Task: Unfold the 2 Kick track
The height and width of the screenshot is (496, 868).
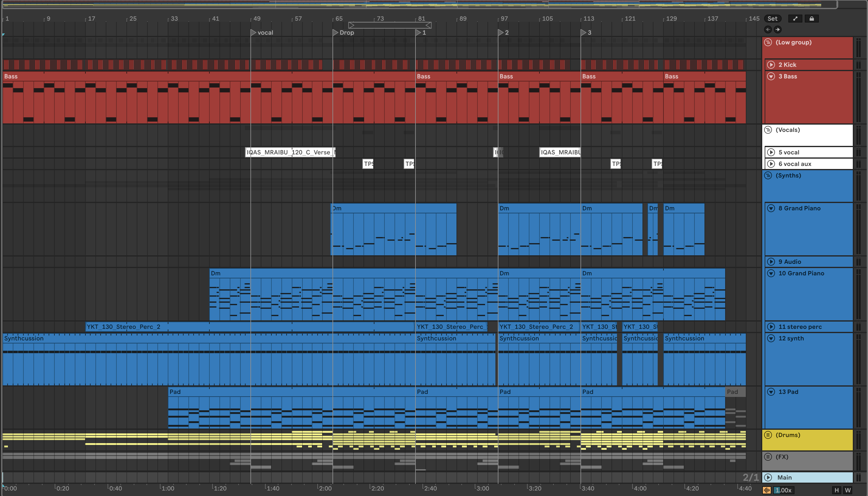Action: coord(771,65)
